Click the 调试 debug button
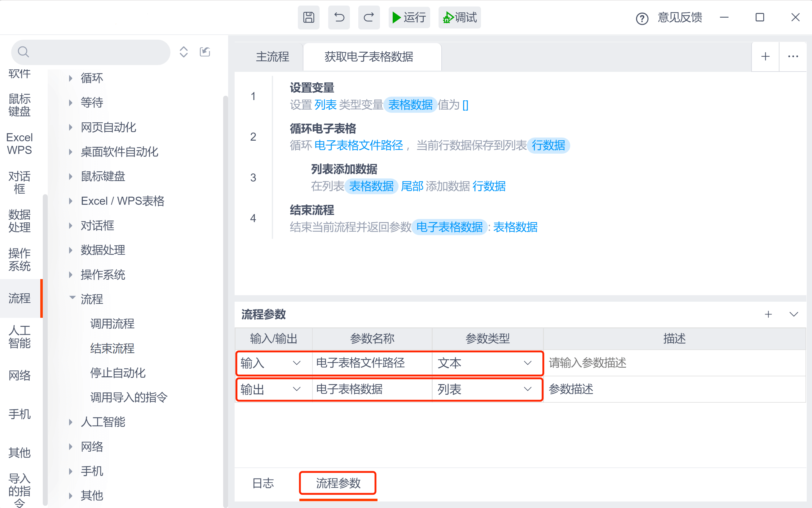 459,17
